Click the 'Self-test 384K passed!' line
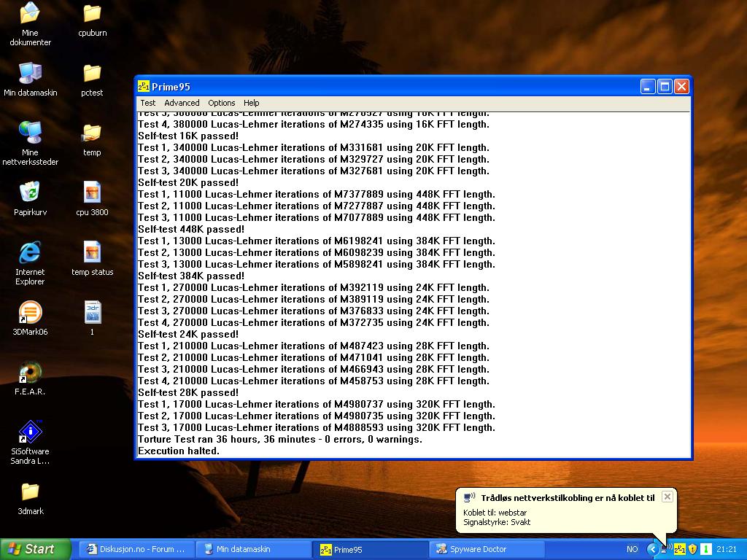The image size is (747, 560). click(x=191, y=276)
